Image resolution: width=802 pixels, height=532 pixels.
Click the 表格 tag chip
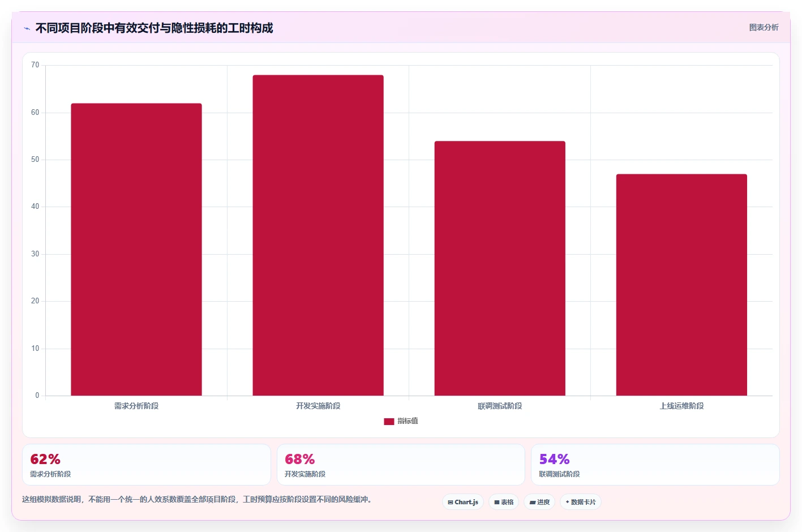(504, 502)
